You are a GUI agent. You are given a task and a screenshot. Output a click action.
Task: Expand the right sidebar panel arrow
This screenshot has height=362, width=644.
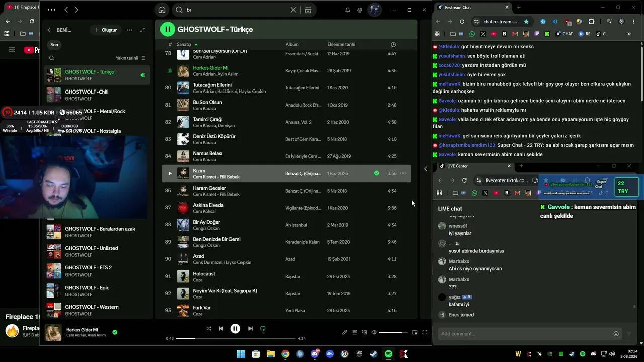[x=426, y=169]
